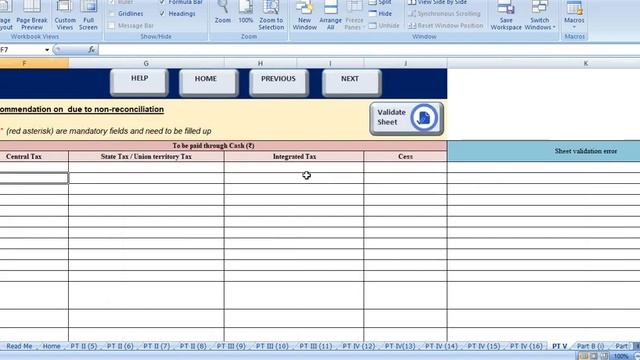Open the PT IV (14) sheet tab

click(x=441, y=346)
